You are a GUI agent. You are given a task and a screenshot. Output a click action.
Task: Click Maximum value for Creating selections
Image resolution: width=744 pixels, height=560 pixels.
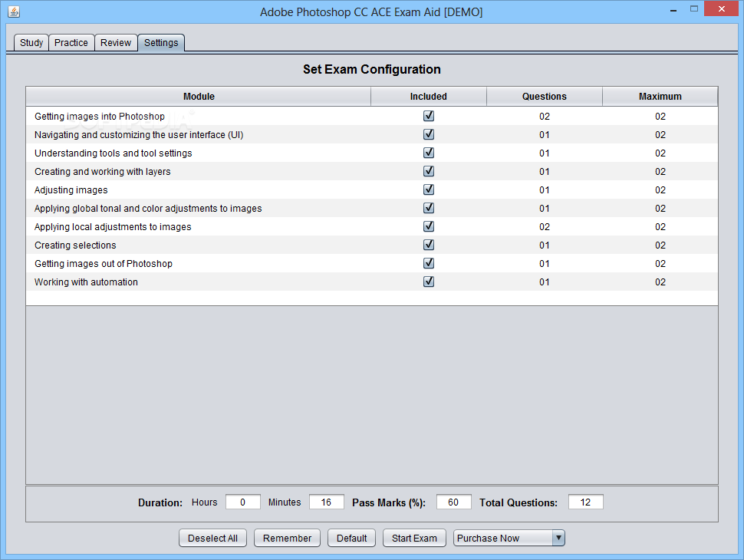(x=660, y=245)
